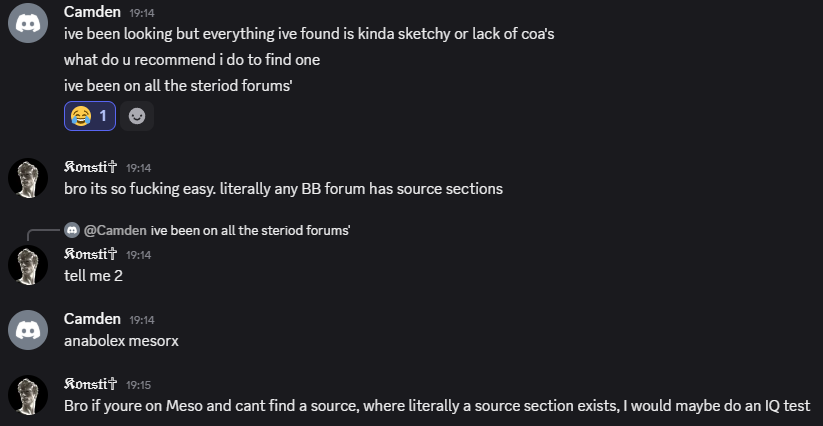Open the add reaction smiley button
Viewport: 823px width, 426px height.
tap(137, 116)
